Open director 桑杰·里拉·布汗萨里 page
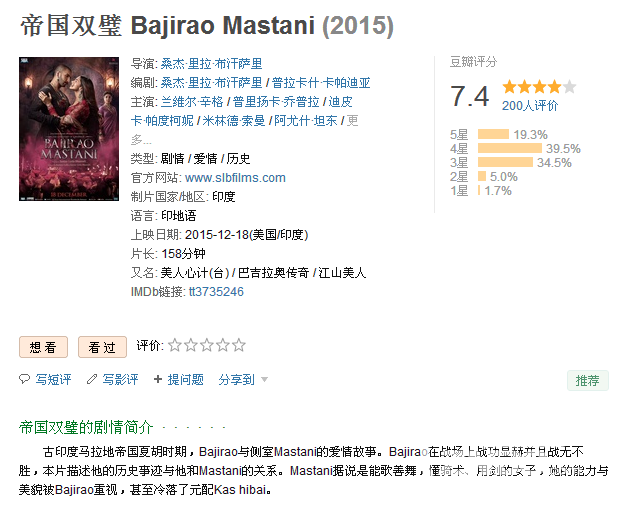The height and width of the screenshot is (516, 630). tap(211, 64)
